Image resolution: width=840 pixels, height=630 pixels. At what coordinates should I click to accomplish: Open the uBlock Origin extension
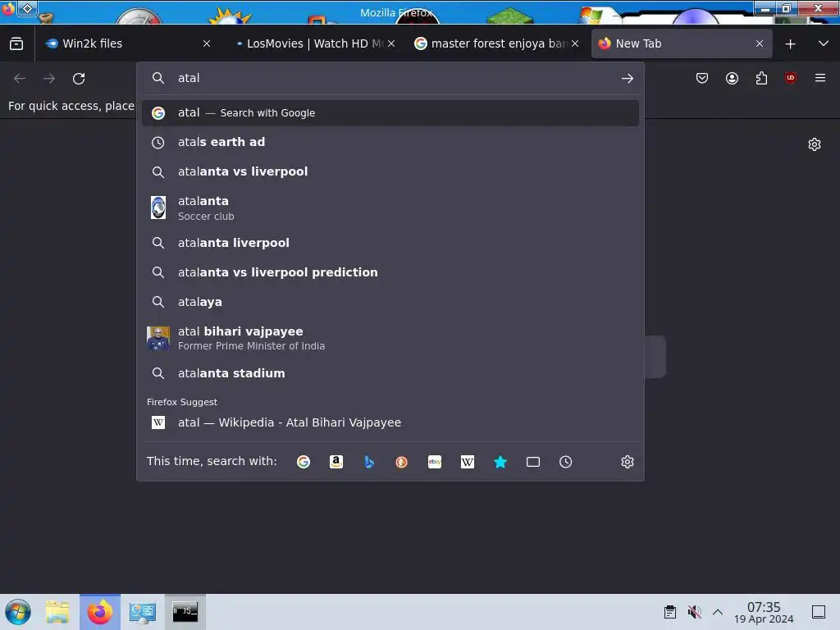coord(791,78)
